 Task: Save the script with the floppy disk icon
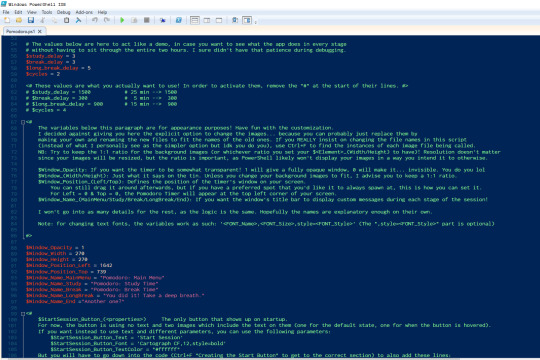point(31,20)
